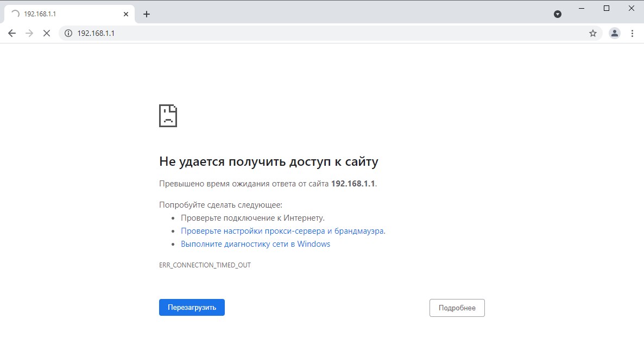
Task: Click the forward navigation arrow
Action: coord(29,33)
